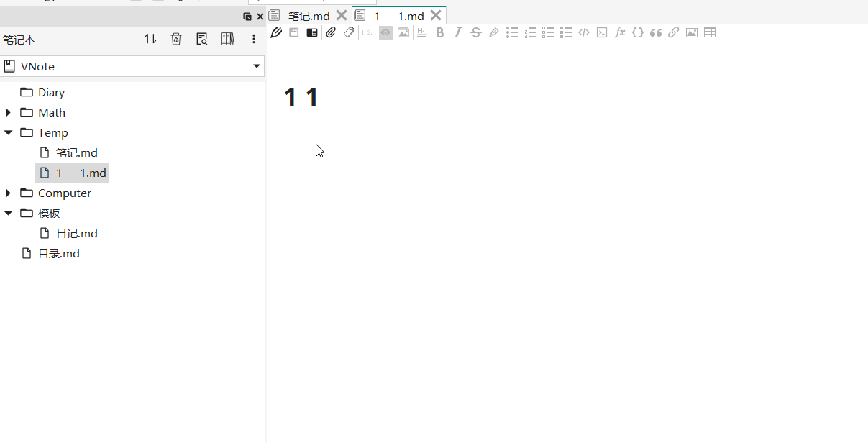Insert a numbered list
The width and height of the screenshot is (868, 443).
pyautogui.click(x=531, y=32)
